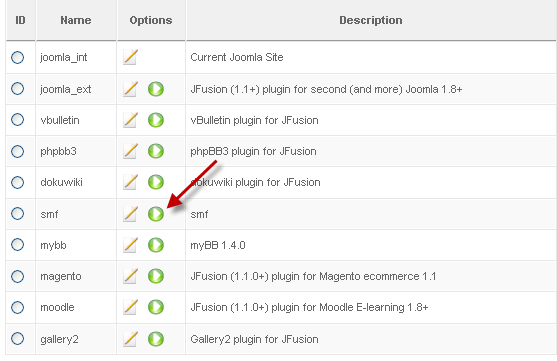Select the radio button for smf
Viewport: 557px width, 361px height.
tap(17, 214)
